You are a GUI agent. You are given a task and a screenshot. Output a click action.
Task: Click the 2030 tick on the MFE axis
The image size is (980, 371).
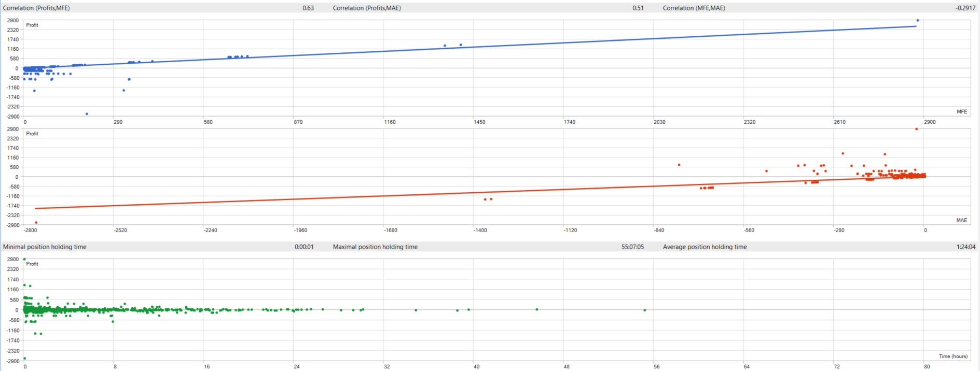[x=659, y=122]
